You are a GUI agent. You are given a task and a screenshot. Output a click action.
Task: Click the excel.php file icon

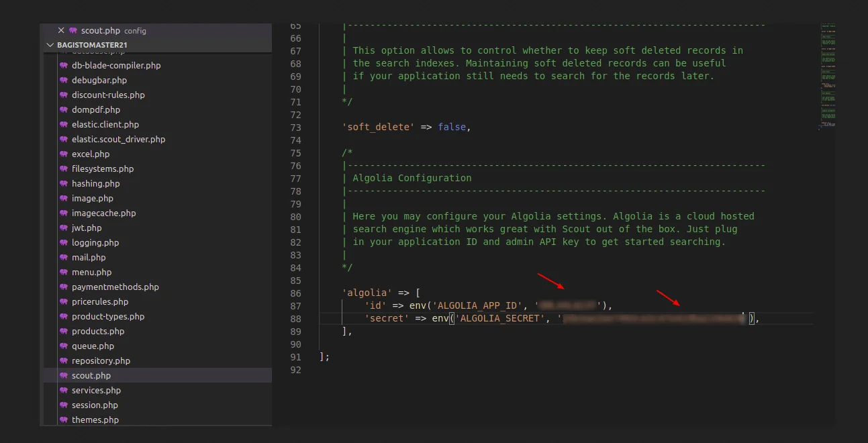point(64,154)
